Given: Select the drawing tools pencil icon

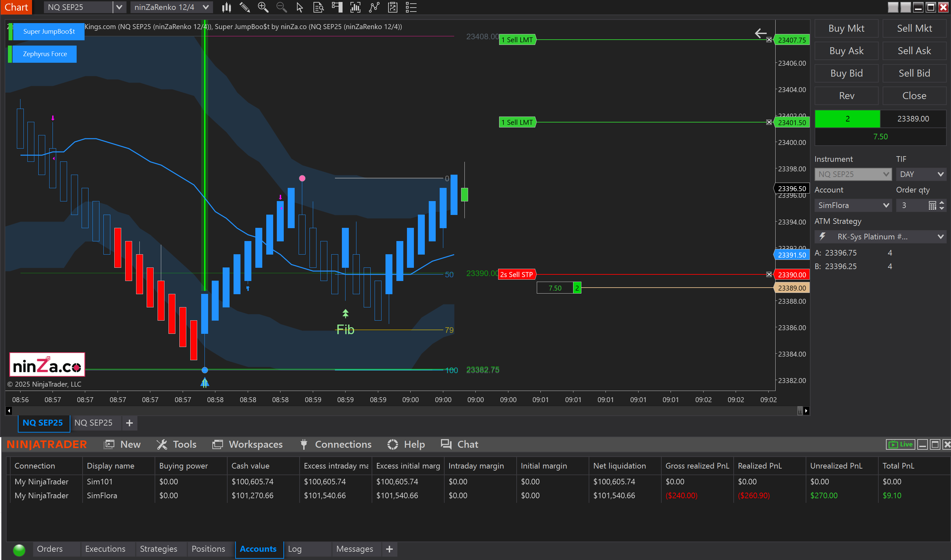Looking at the screenshot, I should (x=245, y=7).
